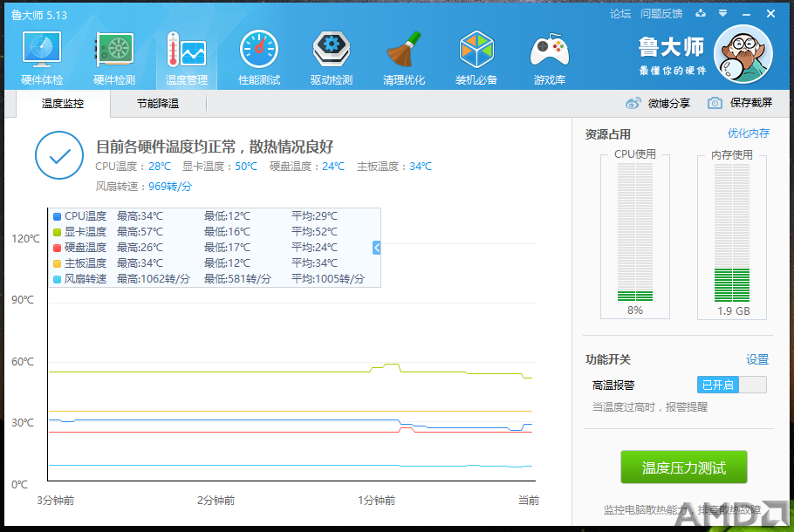Click the CPU使用 usage bar meter
Image resolution: width=794 pixels, height=532 pixels.
(x=635, y=232)
